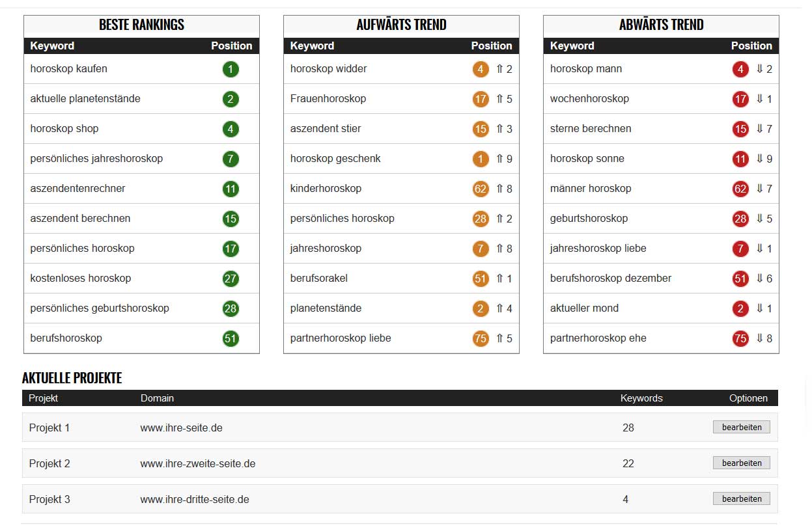Edit Projekt 3 via bearbeiten button
Viewport: 812px width, 531px height.
742,499
